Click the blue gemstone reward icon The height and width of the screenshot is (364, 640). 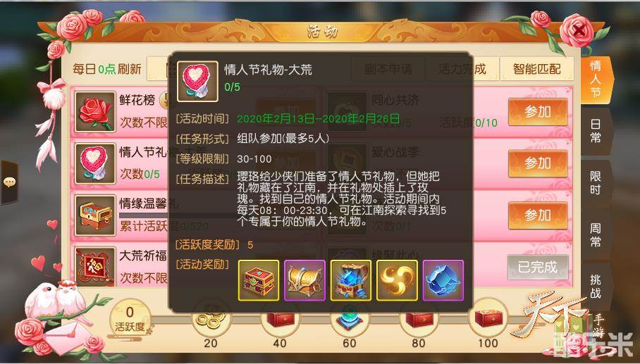pos(443,280)
